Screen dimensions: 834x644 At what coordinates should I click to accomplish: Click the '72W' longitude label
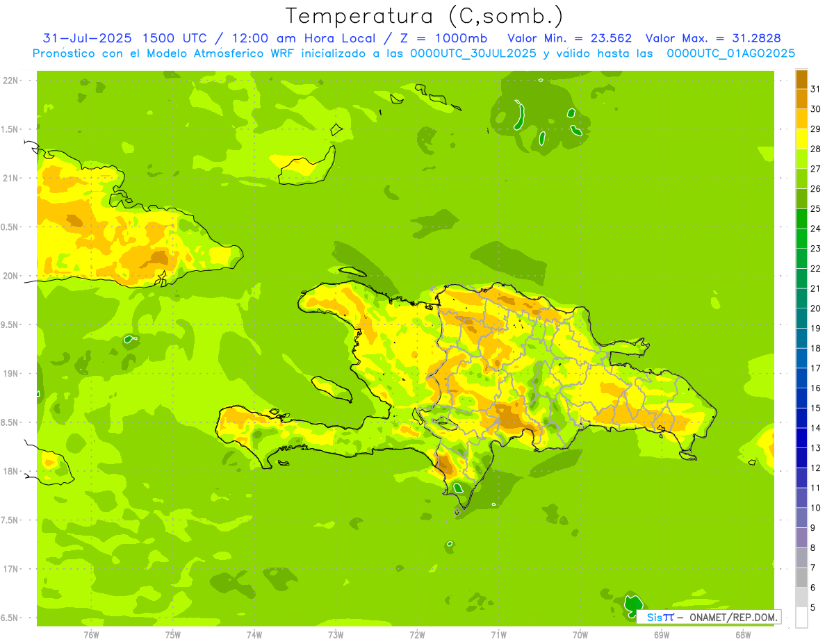[x=417, y=634]
